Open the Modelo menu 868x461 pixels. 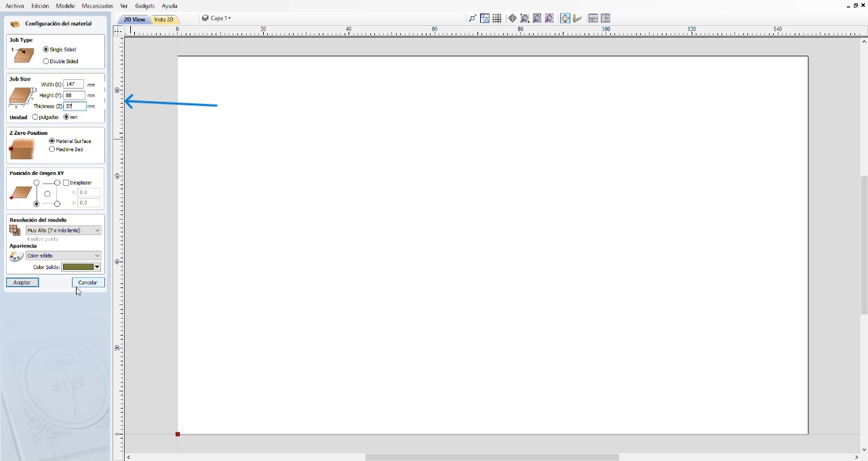click(65, 5)
